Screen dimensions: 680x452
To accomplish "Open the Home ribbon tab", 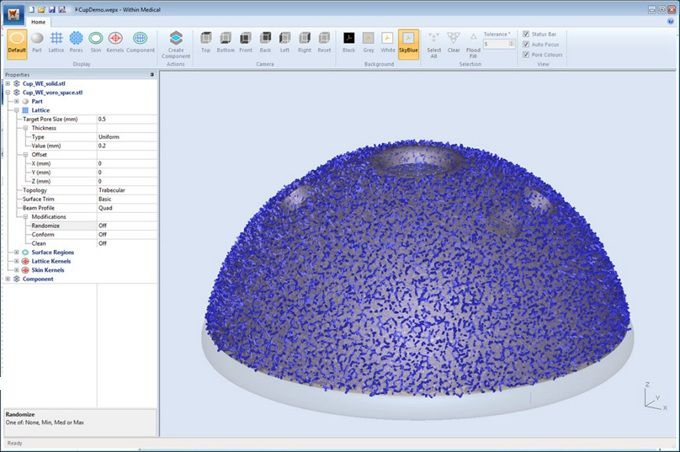I will (37, 20).
